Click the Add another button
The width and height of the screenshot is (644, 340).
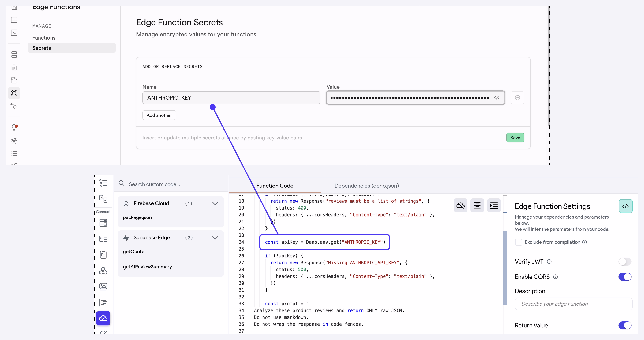point(159,115)
